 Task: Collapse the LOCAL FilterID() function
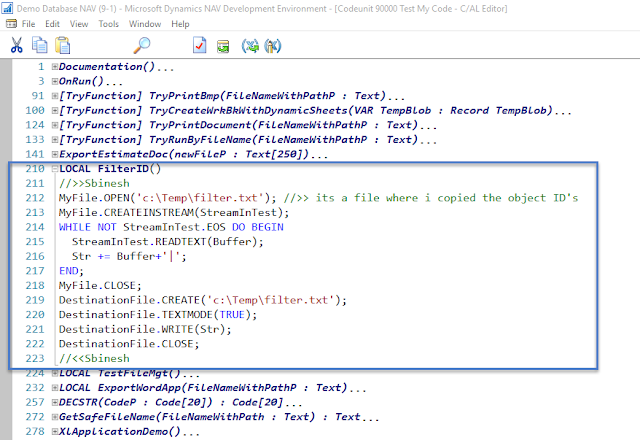pyautogui.click(x=55, y=169)
